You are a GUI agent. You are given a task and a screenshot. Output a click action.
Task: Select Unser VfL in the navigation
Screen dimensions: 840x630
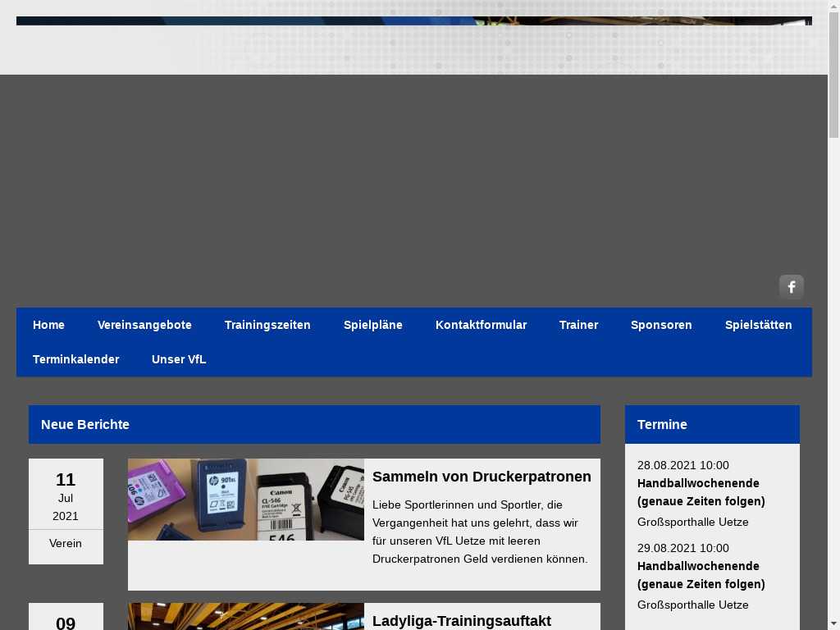click(x=179, y=359)
